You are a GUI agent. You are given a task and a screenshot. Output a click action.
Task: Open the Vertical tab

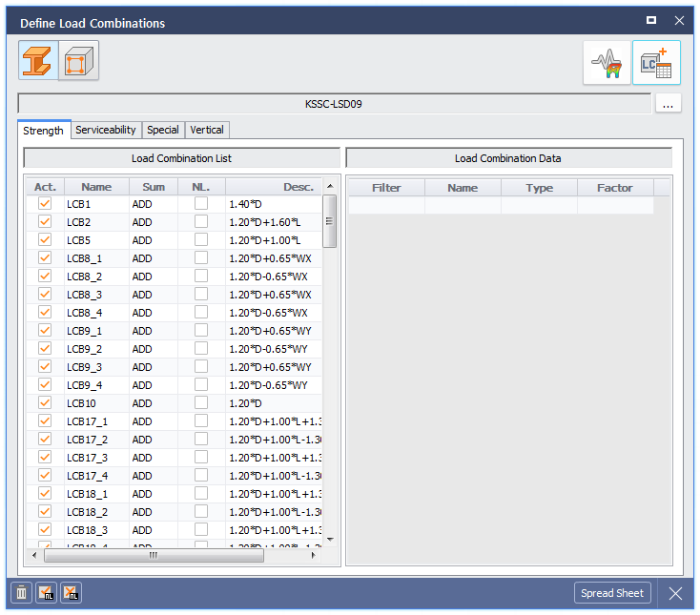(207, 130)
